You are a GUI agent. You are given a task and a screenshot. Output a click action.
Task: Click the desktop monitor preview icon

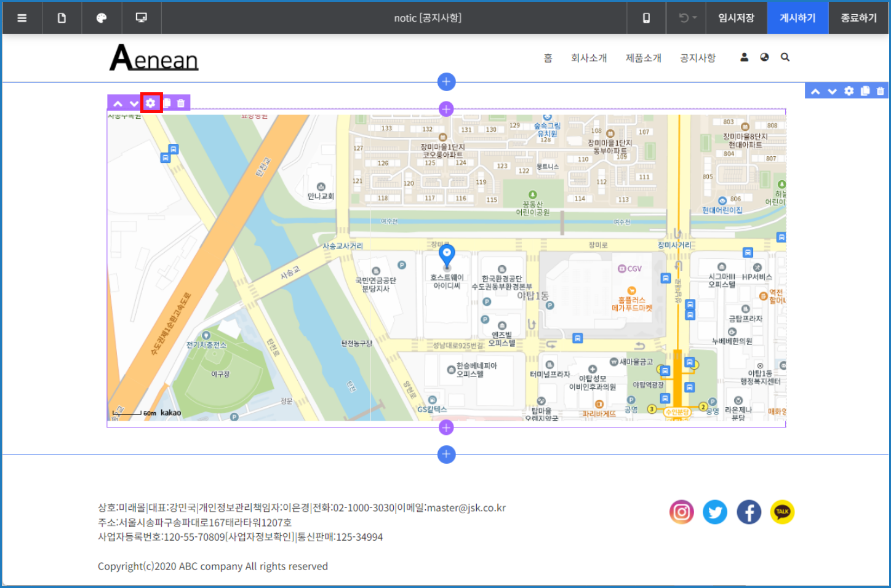click(x=142, y=18)
